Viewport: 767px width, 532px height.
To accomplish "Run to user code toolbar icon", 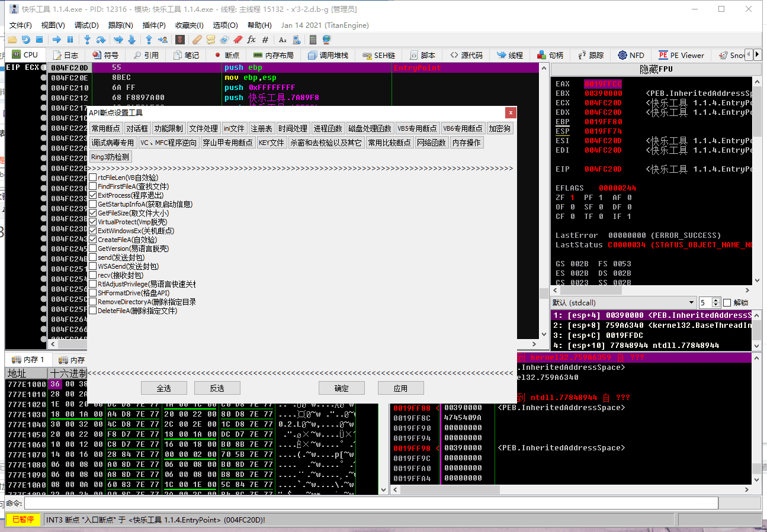I will 162,40.
